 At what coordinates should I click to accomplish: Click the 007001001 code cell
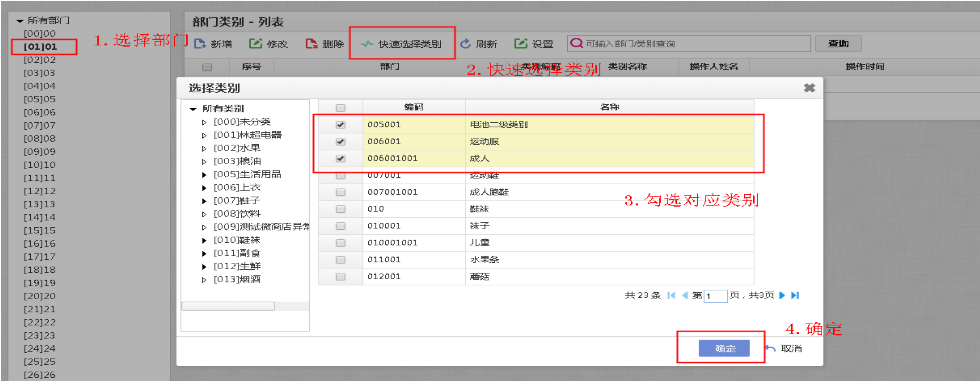[414, 193]
